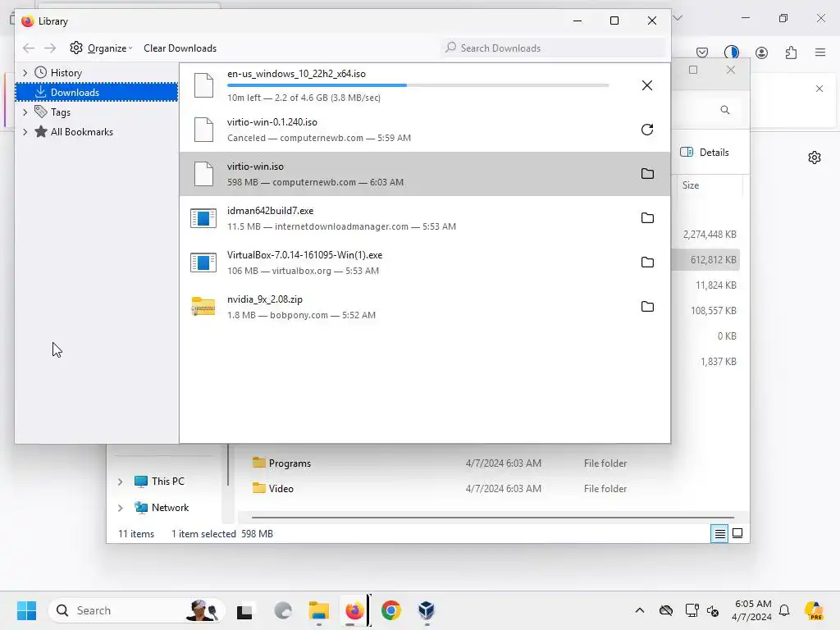Open settings gear on the Firefox page
The height and width of the screenshot is (630, 840).
coord(815,157)
